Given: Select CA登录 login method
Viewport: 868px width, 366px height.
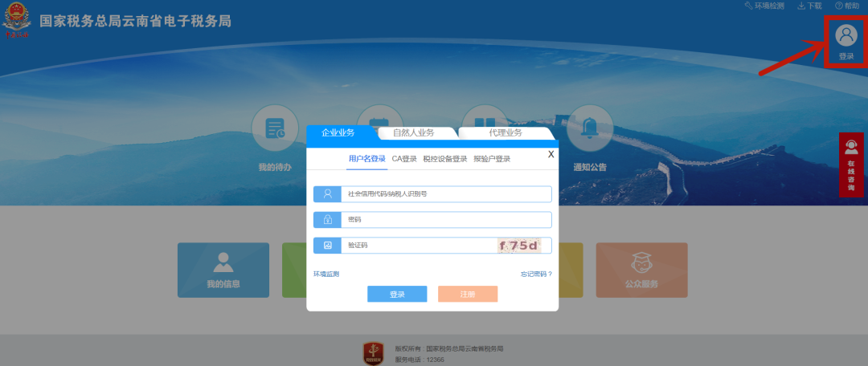Looking at the screenshot, I should (x=404, y=159).
